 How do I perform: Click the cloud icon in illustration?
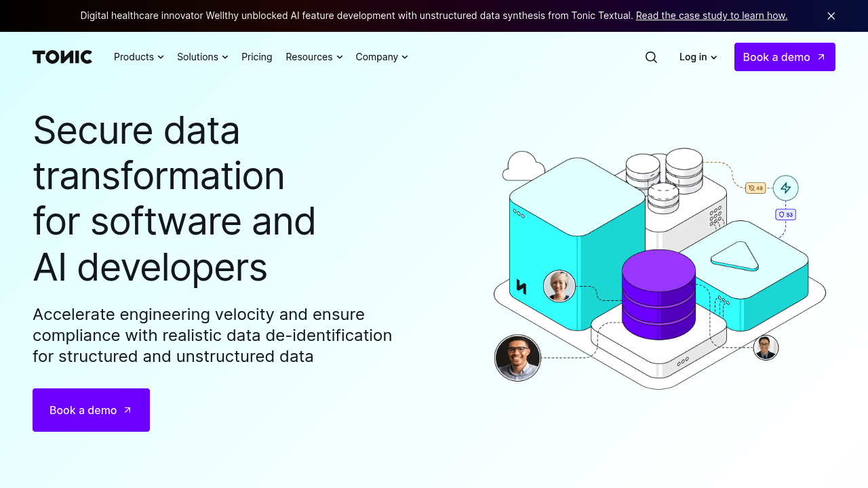tap(523, 166)
